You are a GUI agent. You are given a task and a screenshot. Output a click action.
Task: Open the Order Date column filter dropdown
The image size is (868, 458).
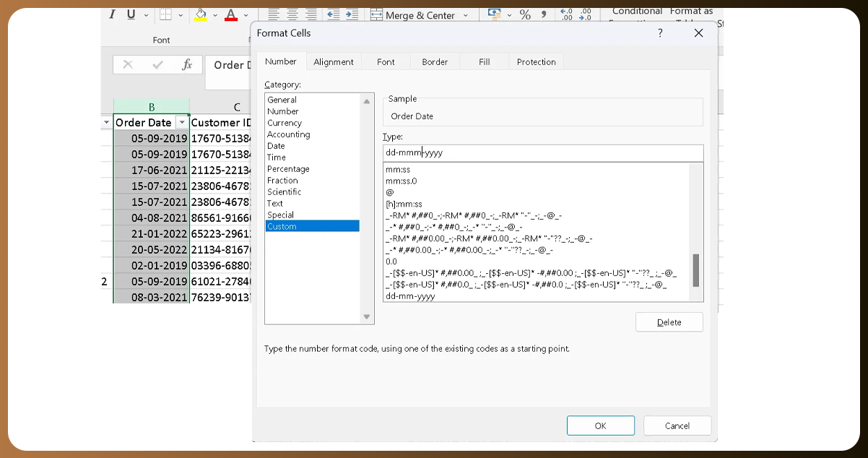182,123
